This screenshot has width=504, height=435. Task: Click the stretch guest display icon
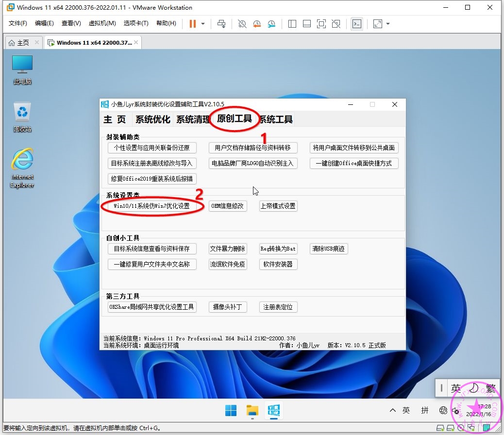377,24
